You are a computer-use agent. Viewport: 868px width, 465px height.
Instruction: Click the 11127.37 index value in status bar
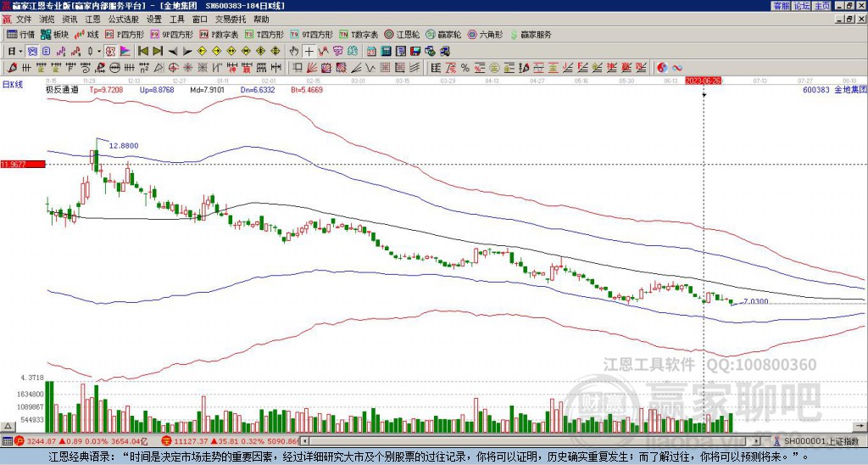tap(189, 441)
